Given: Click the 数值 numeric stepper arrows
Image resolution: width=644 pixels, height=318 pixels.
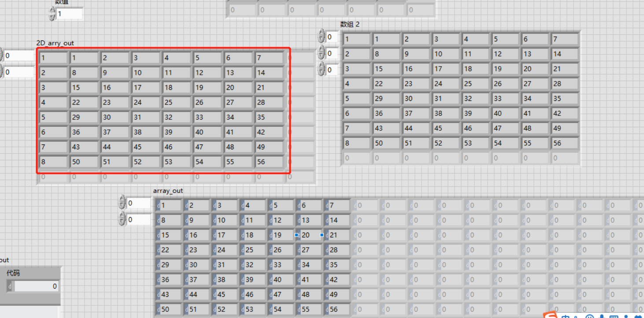Looking at the screenshot, I should [52, 14].
